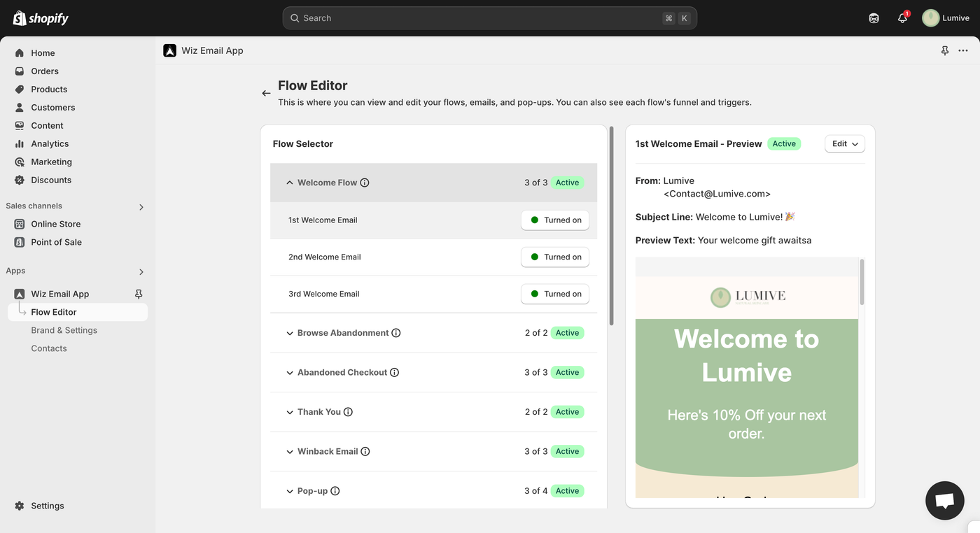Click the Orders sidebar icon
Screen dimensions: 980x533
click(x=19, y=71)
